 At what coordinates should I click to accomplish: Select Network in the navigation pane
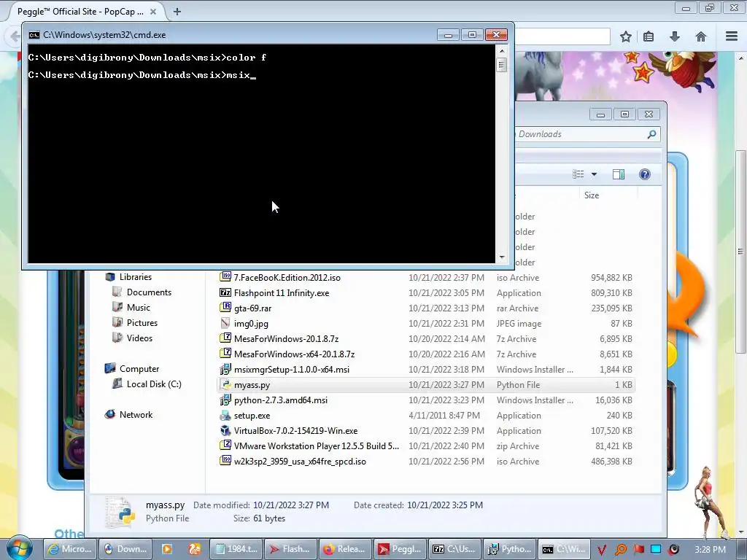tap(136, 414)
